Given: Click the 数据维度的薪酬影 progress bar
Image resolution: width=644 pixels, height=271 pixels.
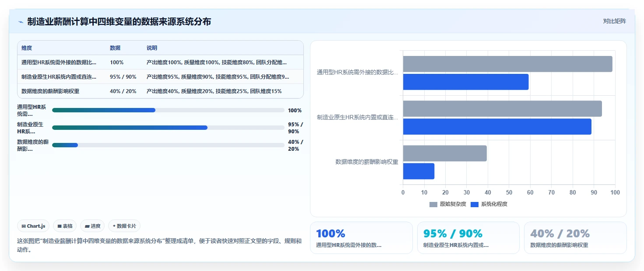Looking at the screenshot, I should (x=168, y=145).
